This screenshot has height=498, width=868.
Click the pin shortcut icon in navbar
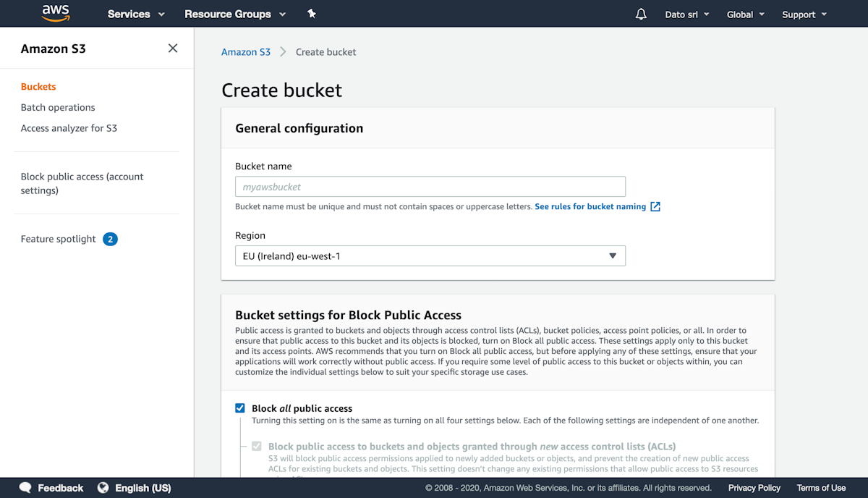coord(312,14)
